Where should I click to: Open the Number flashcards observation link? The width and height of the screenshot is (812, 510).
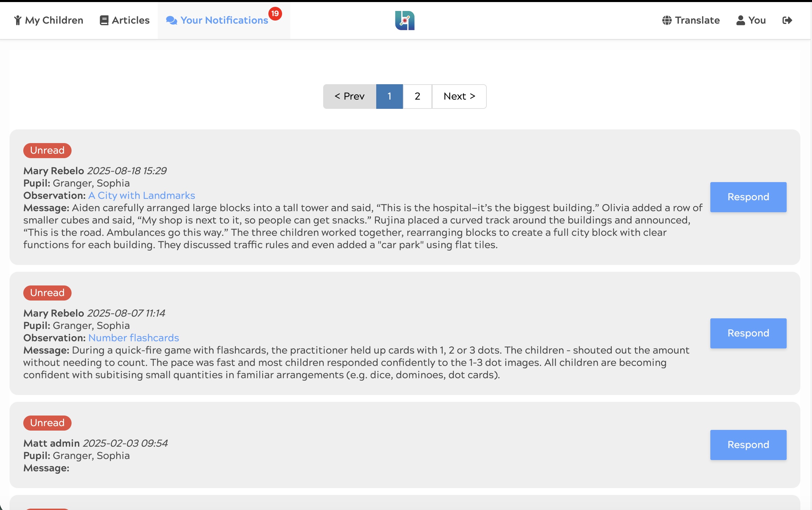(134, 338)
